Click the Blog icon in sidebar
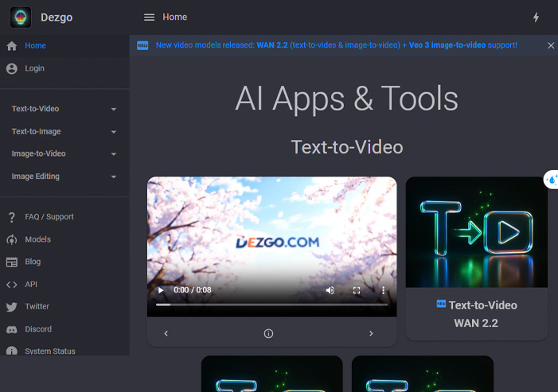The image size is (558, 392). point(12,262)
